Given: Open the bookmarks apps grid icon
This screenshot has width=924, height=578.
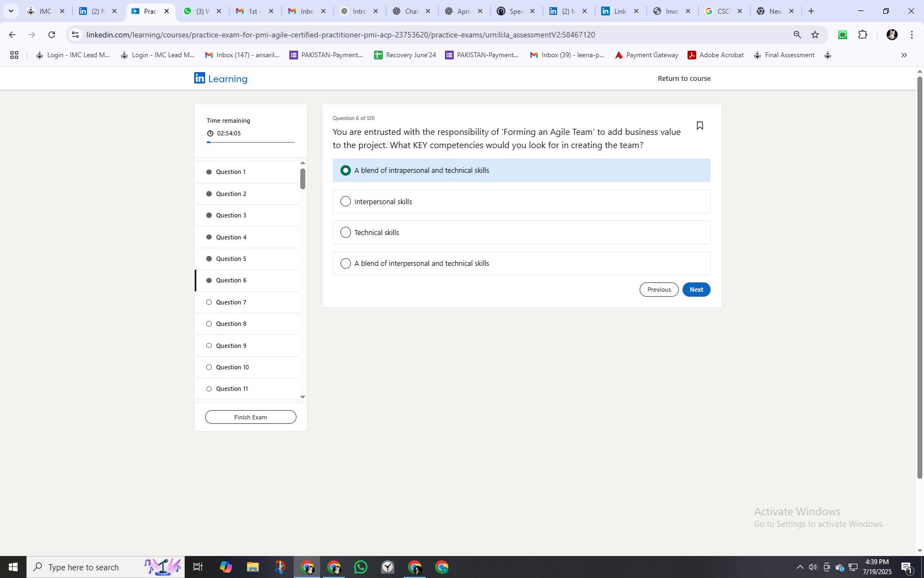Looking at the screenshot, I should (x=14, y=55).
